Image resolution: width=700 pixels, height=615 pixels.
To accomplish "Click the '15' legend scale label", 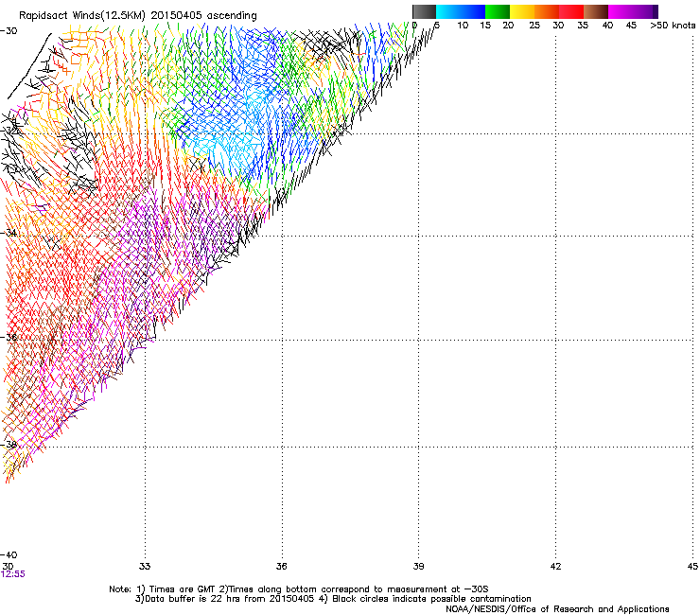I will 485,26.
